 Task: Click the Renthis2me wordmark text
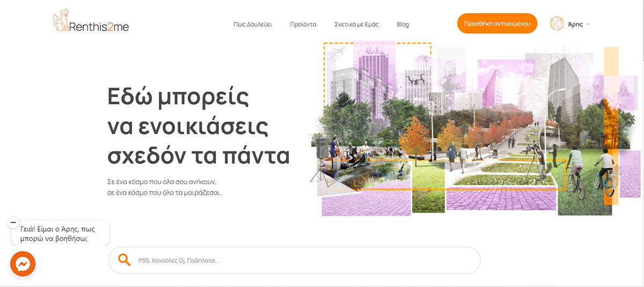click(x=99, y=26)
